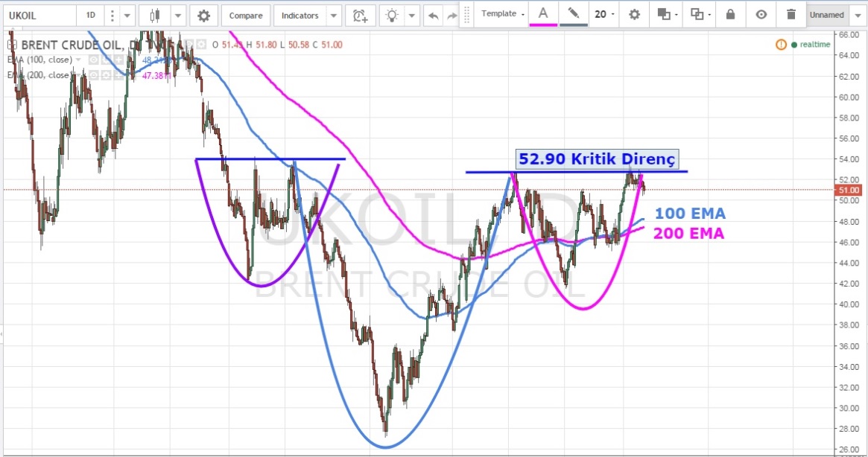Click the UKOIL symbol input field
The width and height of the screenshot is (868, 457).
[39, 15]
